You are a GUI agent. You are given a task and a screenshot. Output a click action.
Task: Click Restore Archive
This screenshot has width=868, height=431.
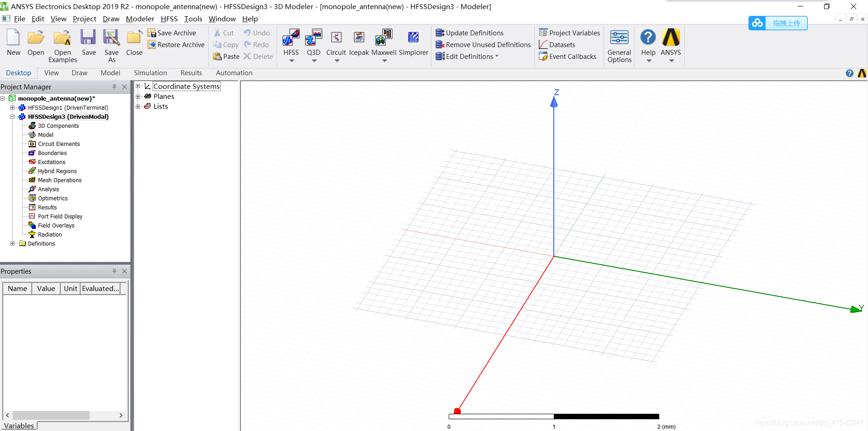click(176, 45)
